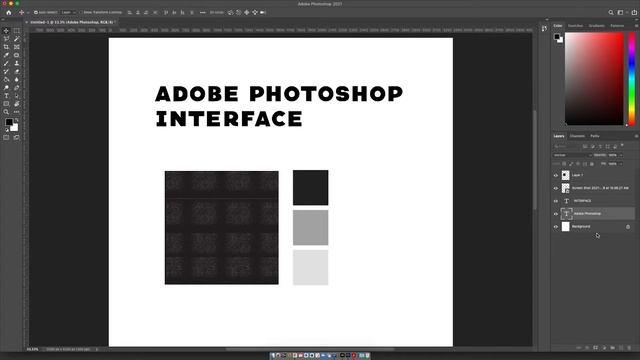Click the Home icon in the options bar
Image resolution: width=640 pixels, height=360 pixels.
coord(9,13)
